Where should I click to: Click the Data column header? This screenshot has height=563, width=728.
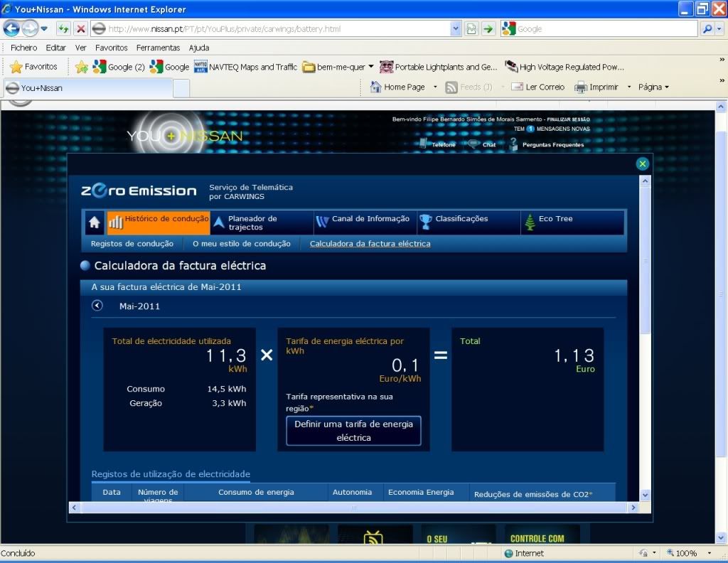tap(112, 492)
